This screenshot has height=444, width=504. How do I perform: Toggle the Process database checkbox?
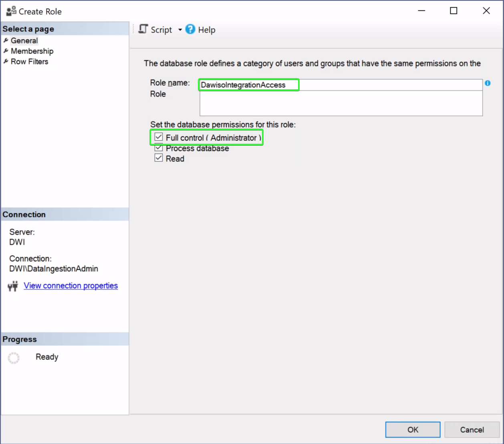[x=159, y=148]
